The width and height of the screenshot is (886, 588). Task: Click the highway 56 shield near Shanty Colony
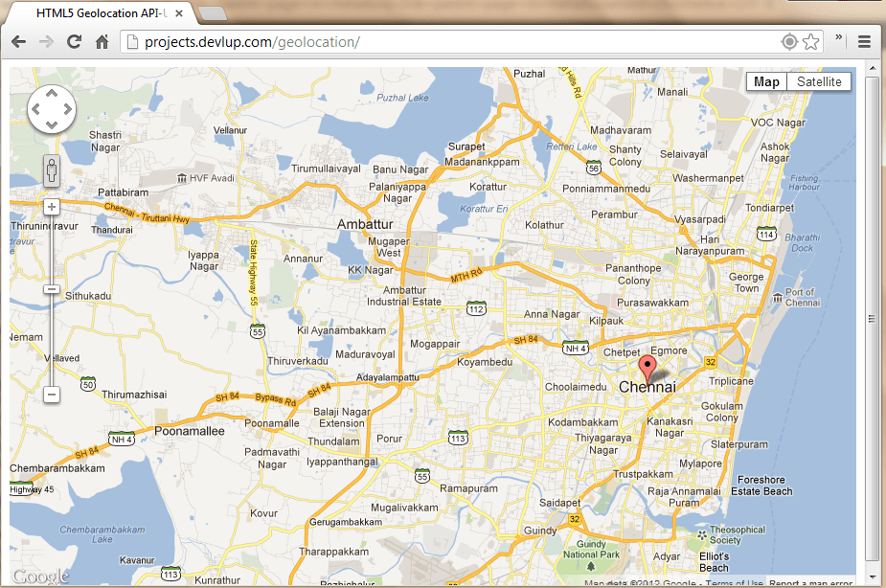(593, 168)
